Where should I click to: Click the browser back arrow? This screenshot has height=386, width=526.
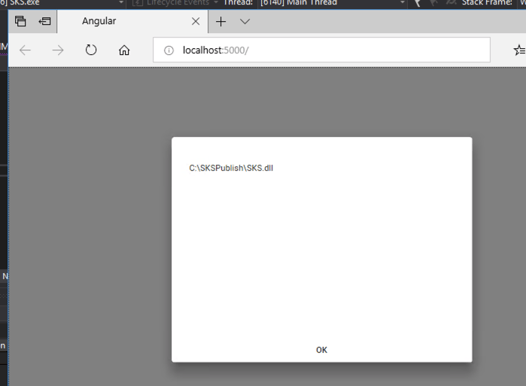25,50
